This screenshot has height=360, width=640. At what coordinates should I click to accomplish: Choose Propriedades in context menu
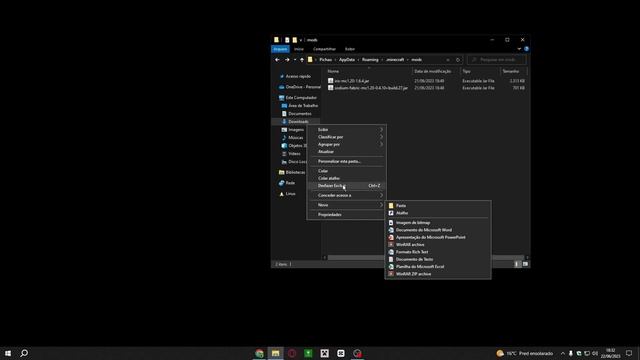point(347,215)
